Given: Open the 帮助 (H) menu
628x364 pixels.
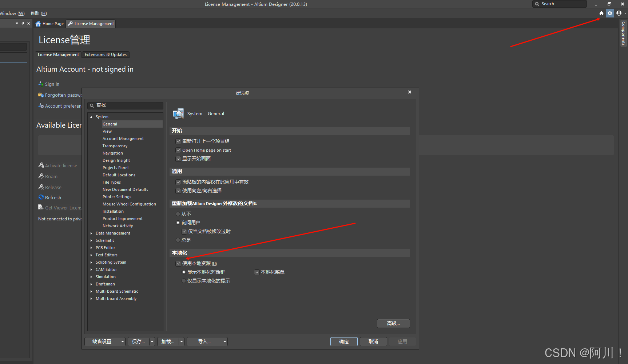Looking at the screenshot, I should pos(39,13).
